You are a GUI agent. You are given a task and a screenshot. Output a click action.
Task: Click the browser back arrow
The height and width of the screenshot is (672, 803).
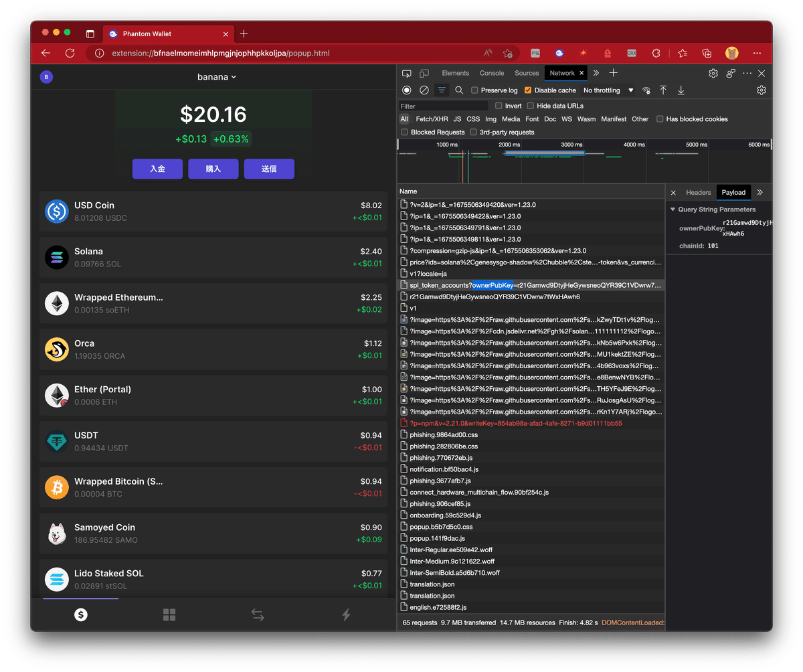[x=46, y=53]
